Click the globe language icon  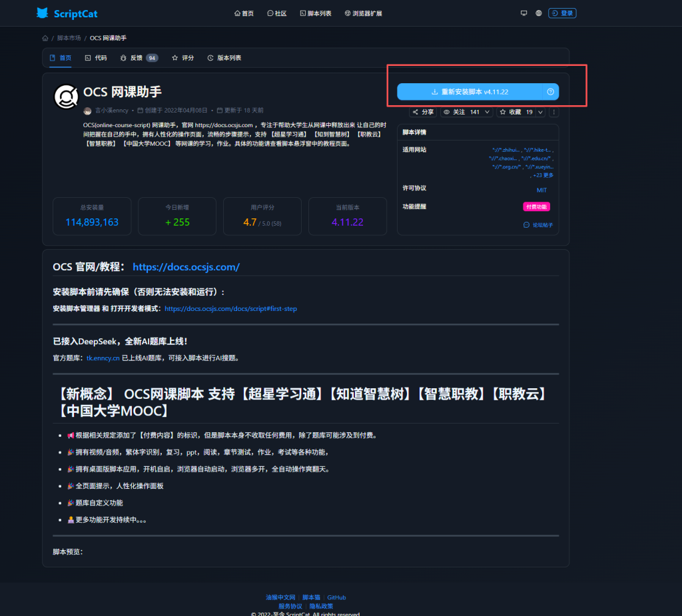(539, 13)
